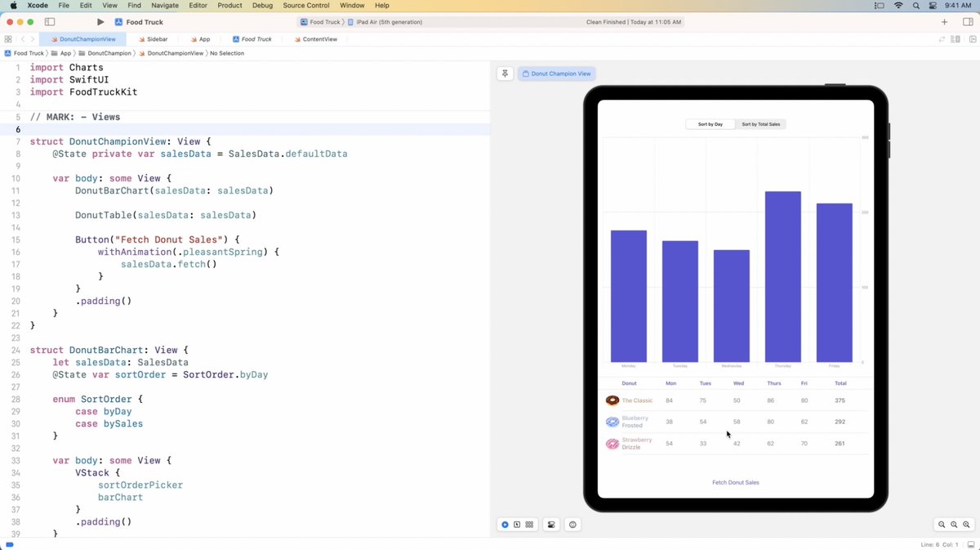Open the Source Control menu
Viewport: 980px width, 550px height.
(x=305, y=6)
